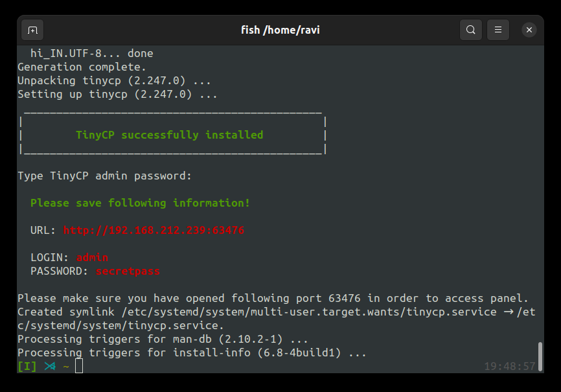Click the 'Type TinyCP admin password:' line
The image size is (561, 392).
[104, 176]
